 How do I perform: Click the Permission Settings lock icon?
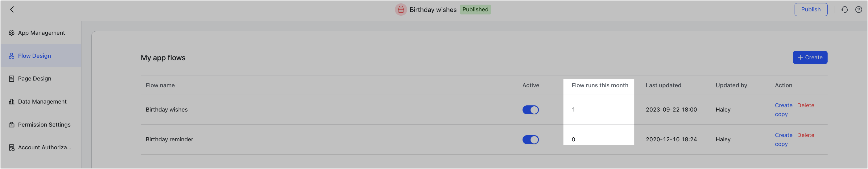(x=11, y=125)
